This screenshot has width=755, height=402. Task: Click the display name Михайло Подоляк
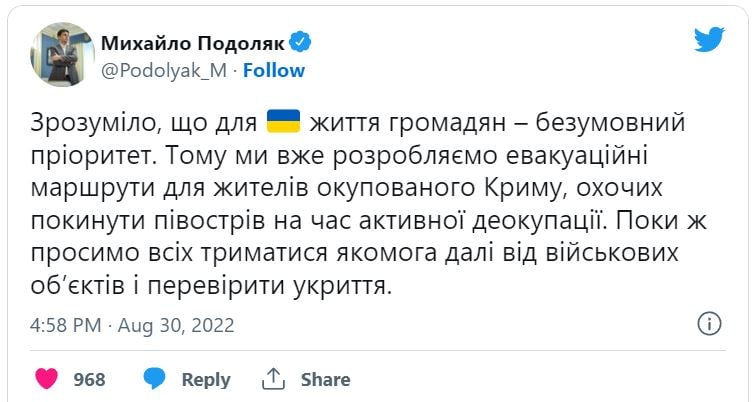[192, 43]
